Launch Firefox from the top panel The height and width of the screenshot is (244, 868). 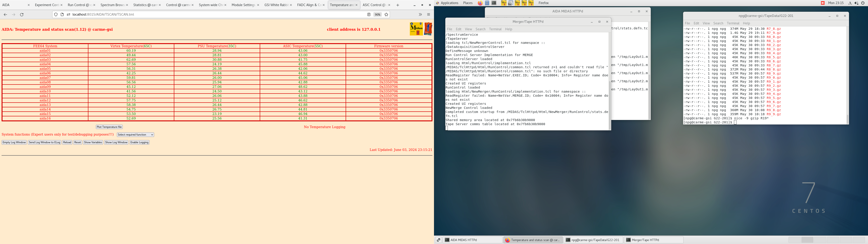(x=480, y=3)
